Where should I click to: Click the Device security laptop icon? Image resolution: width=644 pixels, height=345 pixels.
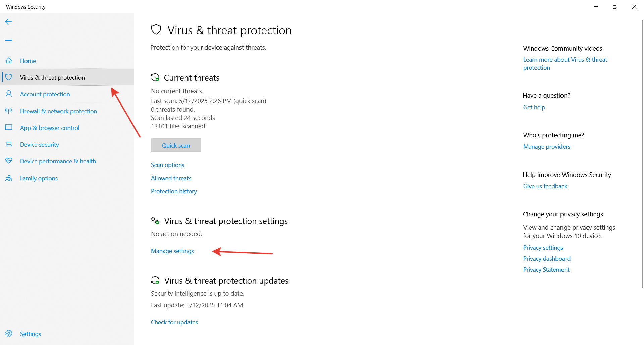pos(9,144)
